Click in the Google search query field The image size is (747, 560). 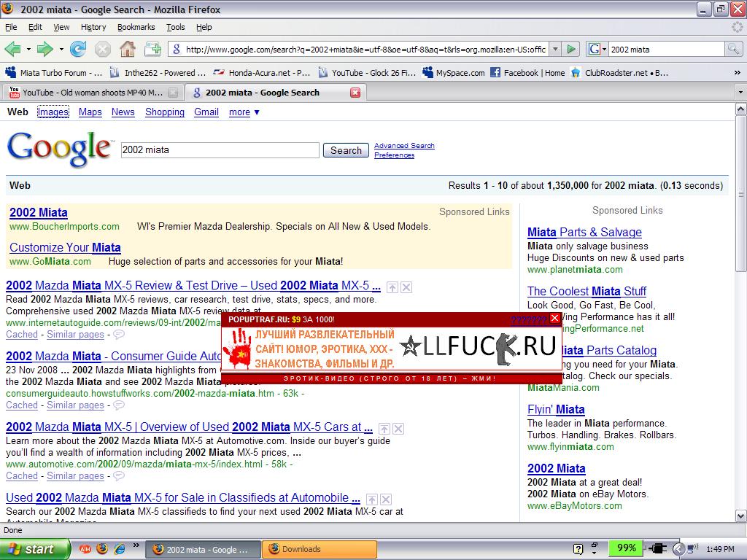coord(220,150)
